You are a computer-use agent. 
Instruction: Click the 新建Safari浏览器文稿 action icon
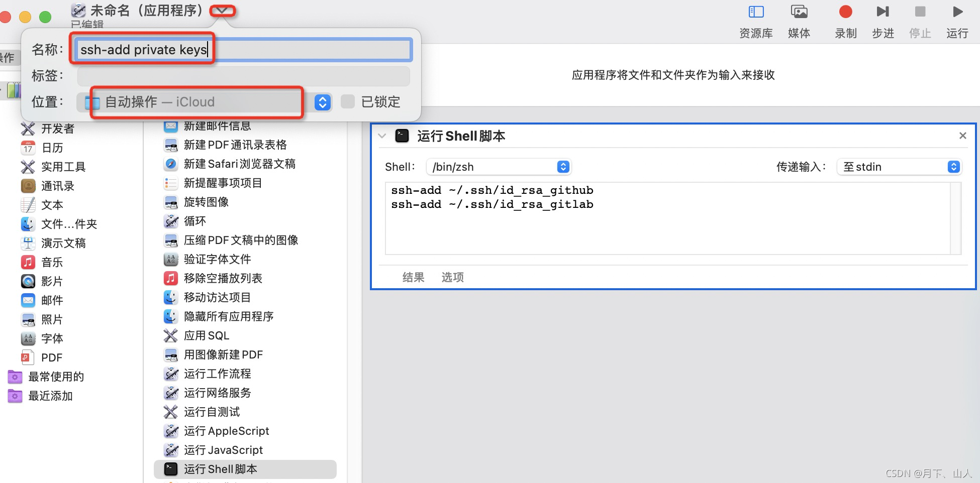pos(171,164)
